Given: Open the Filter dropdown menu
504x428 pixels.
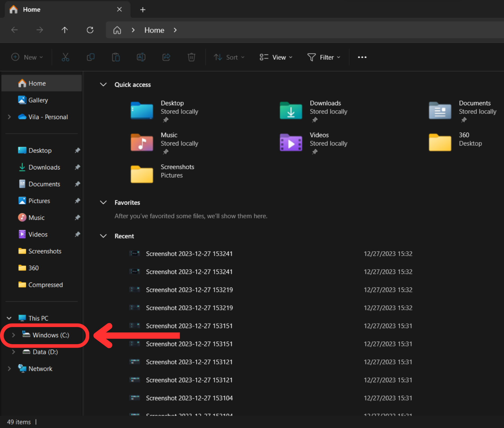Looking at the screenshot, I should tap(324, 57).
